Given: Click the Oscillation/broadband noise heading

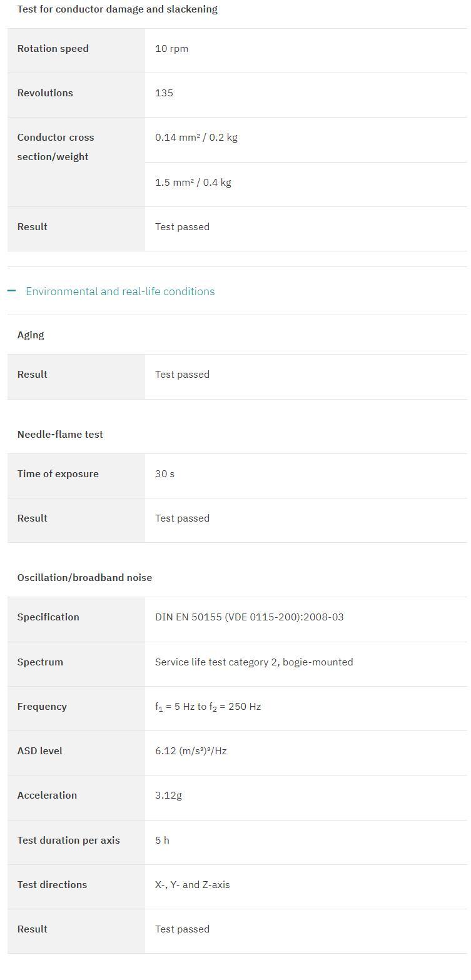Looking at the screenshot, I should (84, 578).
